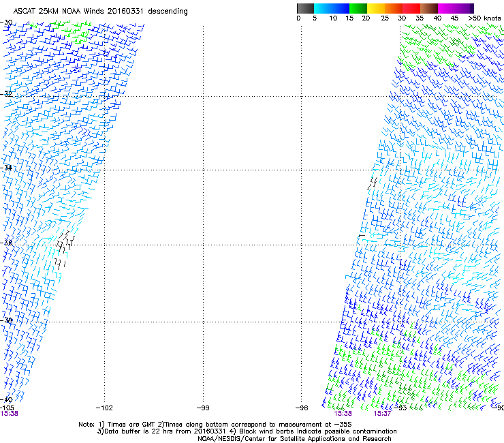Pick the brown 35–40 knot legend color segment
The width and height of the screenshot is (504, 443).
pyautogui.click(x=429, y=8)
